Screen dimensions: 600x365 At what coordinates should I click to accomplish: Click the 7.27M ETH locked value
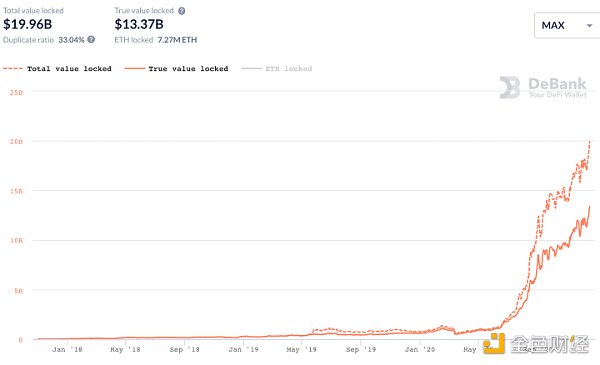177,40
